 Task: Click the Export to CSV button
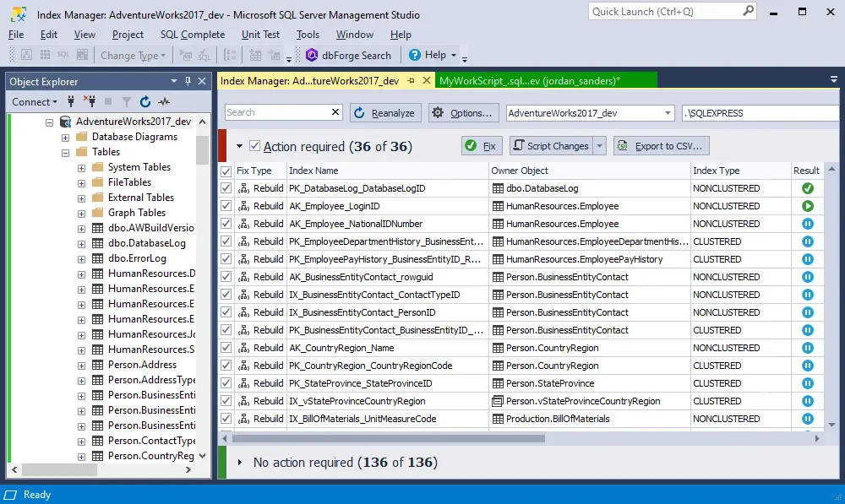(662, 146)
